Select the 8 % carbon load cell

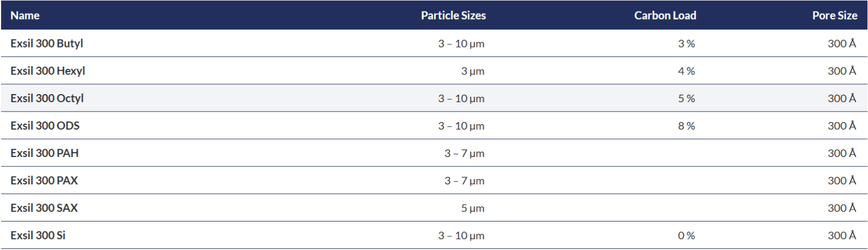(686, 126)
